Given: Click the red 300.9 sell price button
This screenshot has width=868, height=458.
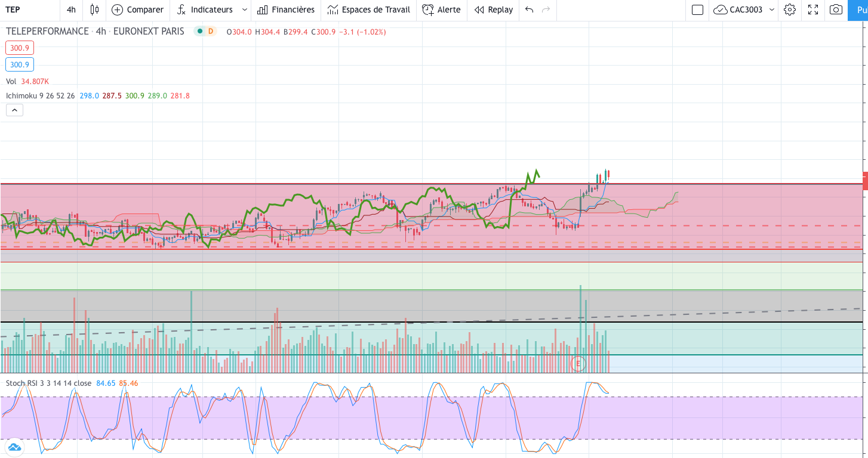Looking at the screenshot, I should tap(20, 48).
